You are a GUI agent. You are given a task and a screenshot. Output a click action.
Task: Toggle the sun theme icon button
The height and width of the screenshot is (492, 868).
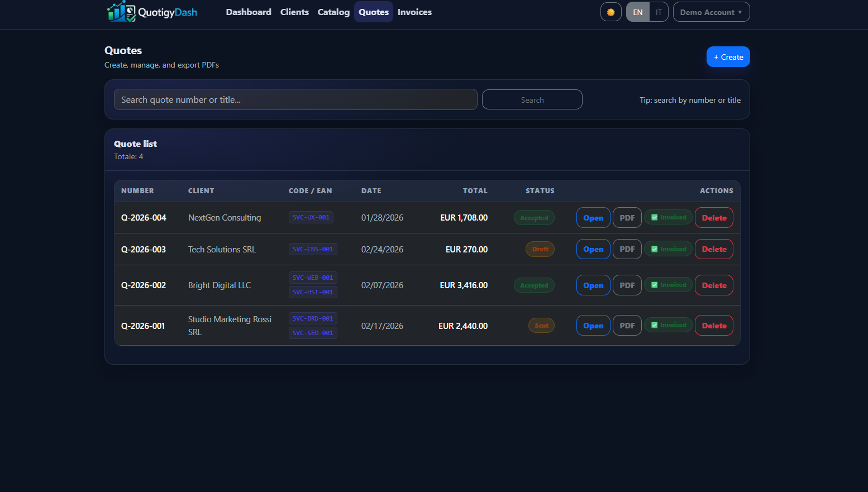[611, 12]
